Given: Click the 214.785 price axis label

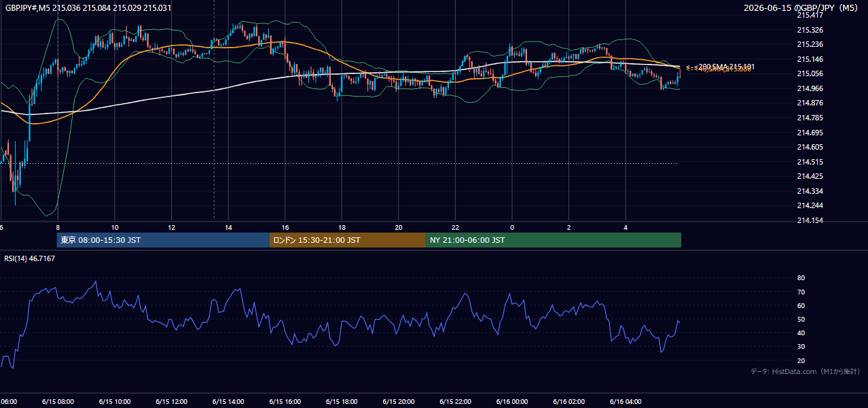Looking at the screenshot, I should tap(810, 118).
